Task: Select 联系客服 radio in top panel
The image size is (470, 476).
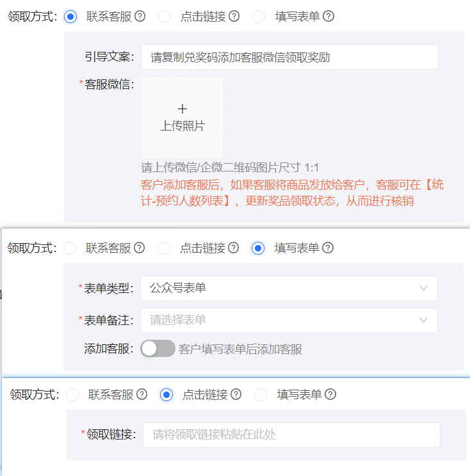Action: click(70, 17)
